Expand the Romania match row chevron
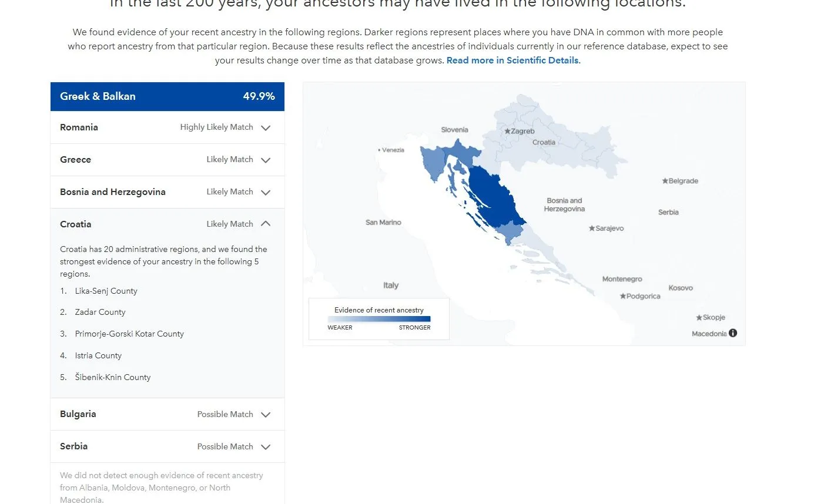Image resolution: width=824 pixels, height=504 pixels. 266,127
